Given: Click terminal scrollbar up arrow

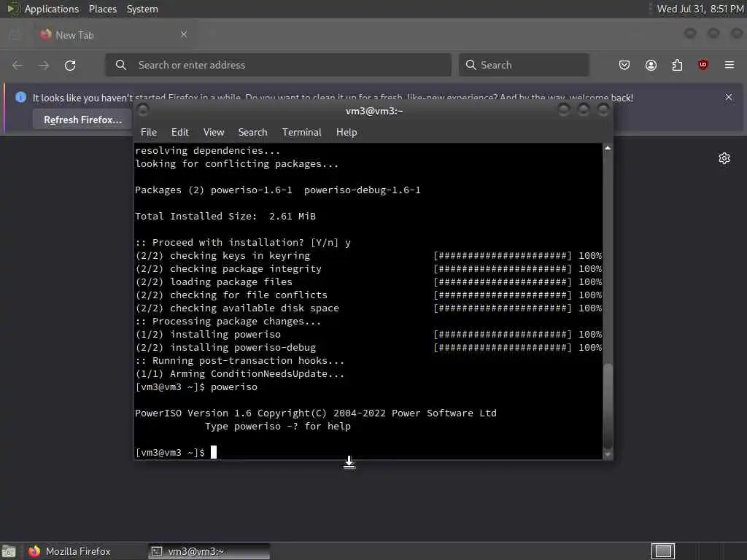Looking at the screenshot, I should 608,148.
